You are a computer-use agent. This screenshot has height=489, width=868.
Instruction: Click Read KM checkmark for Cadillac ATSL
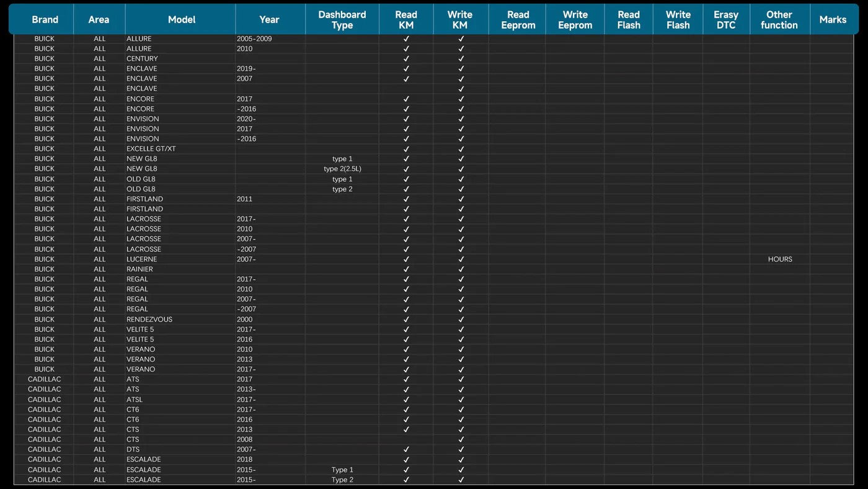406,400
